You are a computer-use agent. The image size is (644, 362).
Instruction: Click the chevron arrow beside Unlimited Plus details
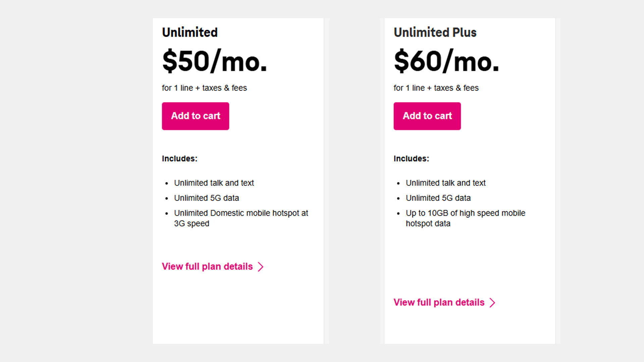[x=493, y=302]
